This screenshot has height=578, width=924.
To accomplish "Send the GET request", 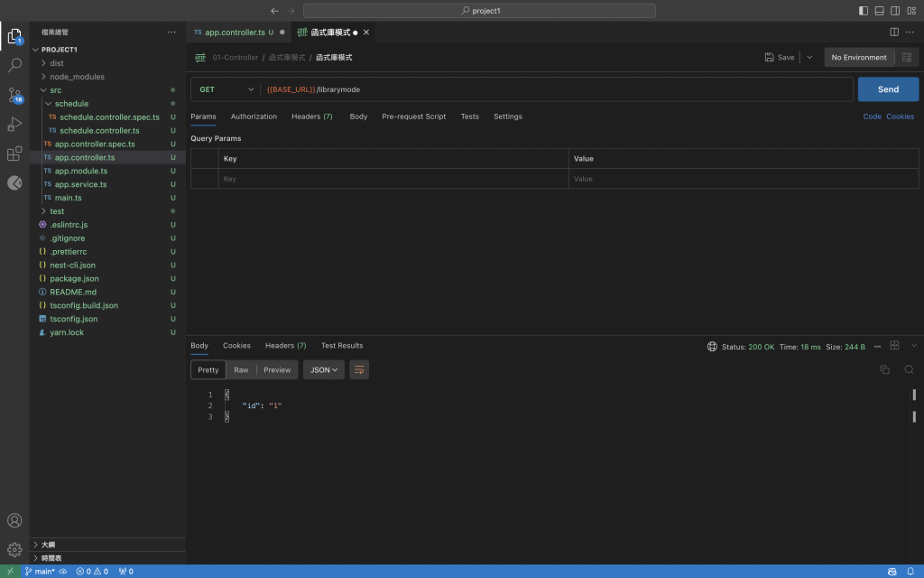I will click(888, 89).
